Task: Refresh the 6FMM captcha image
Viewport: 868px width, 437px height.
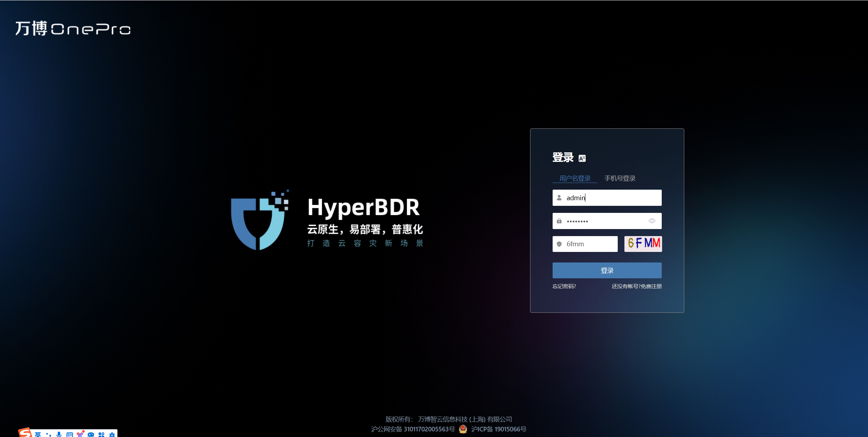Action: [x=643, y=244]
